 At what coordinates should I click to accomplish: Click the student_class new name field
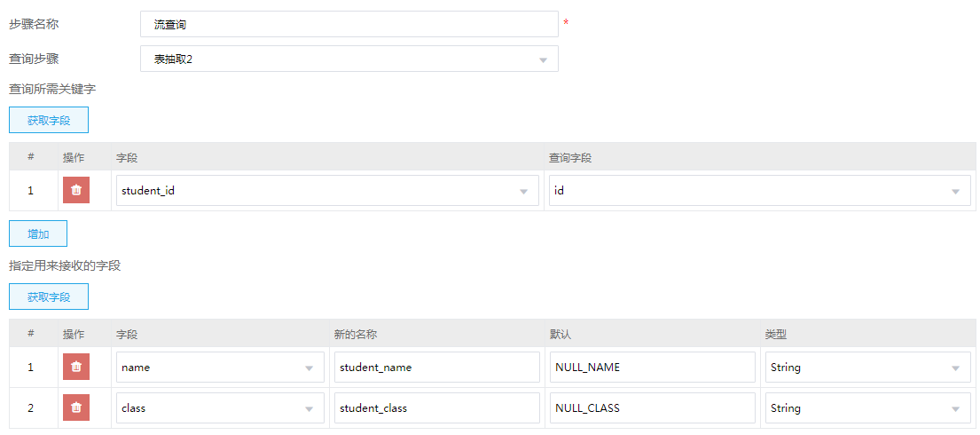[x=437, y=408]
